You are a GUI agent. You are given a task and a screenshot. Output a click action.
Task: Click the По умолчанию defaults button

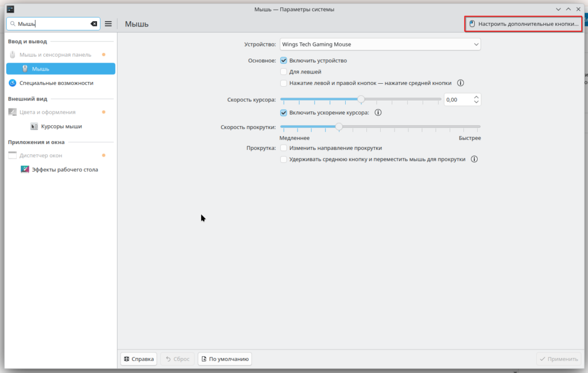click(225, 359)
